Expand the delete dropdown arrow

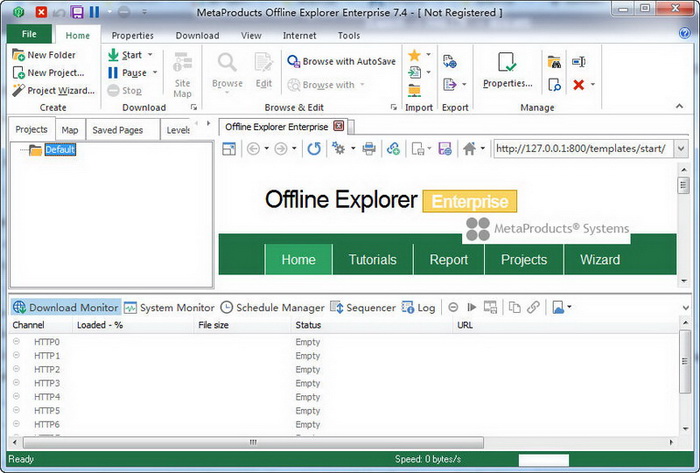(593, 84)
